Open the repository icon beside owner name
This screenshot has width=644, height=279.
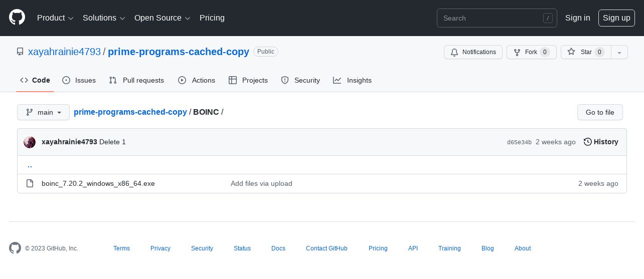(x=20, y=52)
